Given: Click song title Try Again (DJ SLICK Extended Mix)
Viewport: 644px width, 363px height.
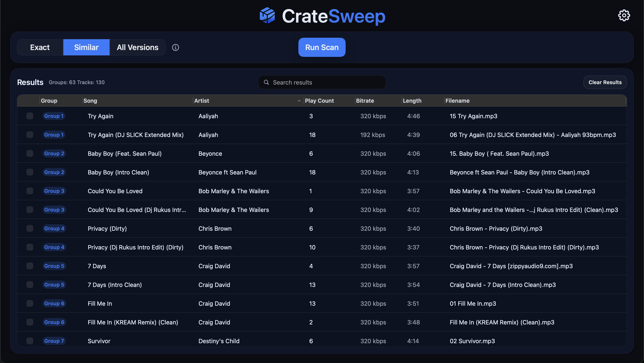Looking at the screenshot, I should [x=135, y=135].
